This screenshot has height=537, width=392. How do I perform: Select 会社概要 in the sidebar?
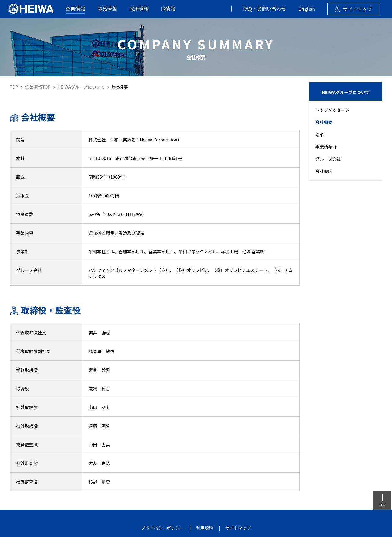[x=324, y=122]
